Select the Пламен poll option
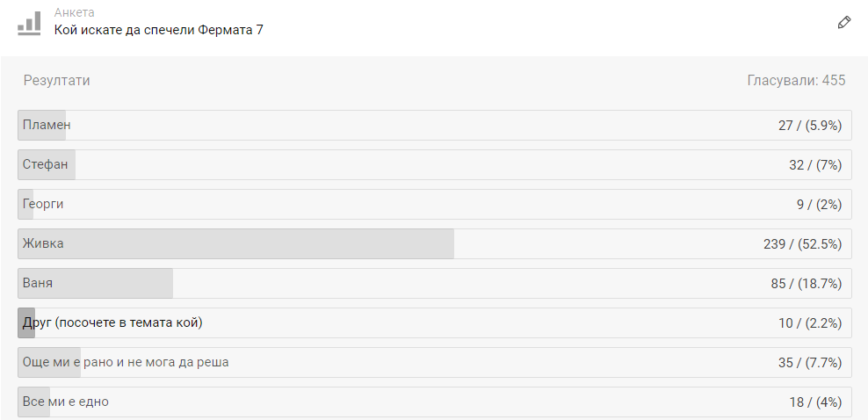The image size is (868, 420). point(435,125)
